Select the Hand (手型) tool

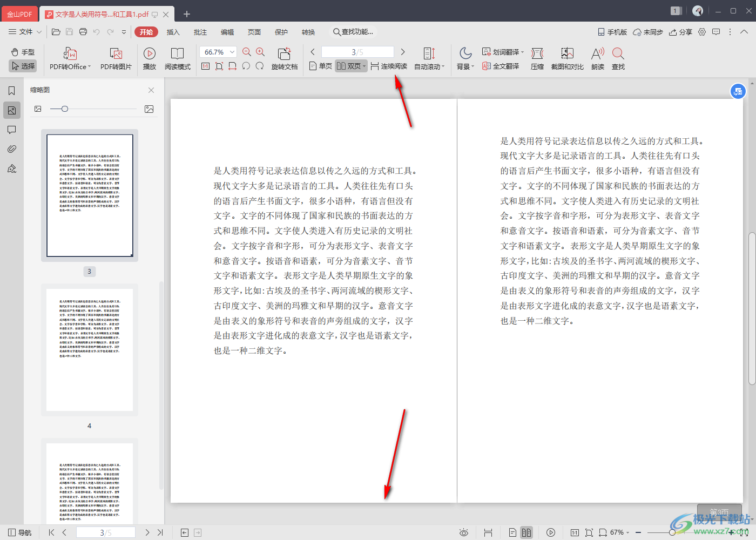click(23, 52)
